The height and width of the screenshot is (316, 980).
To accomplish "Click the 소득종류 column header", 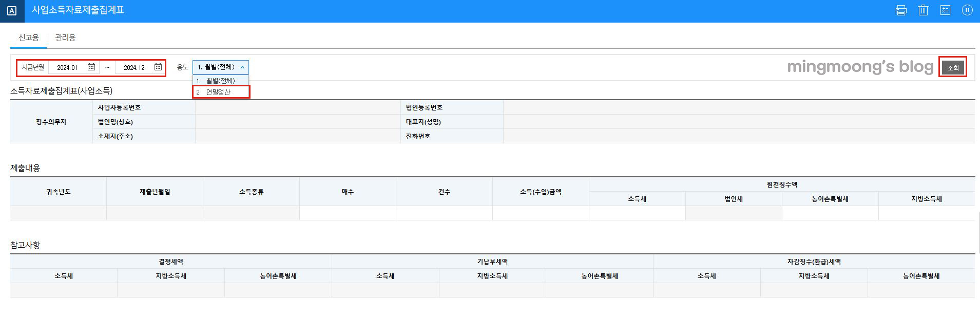I will [251, 192].
